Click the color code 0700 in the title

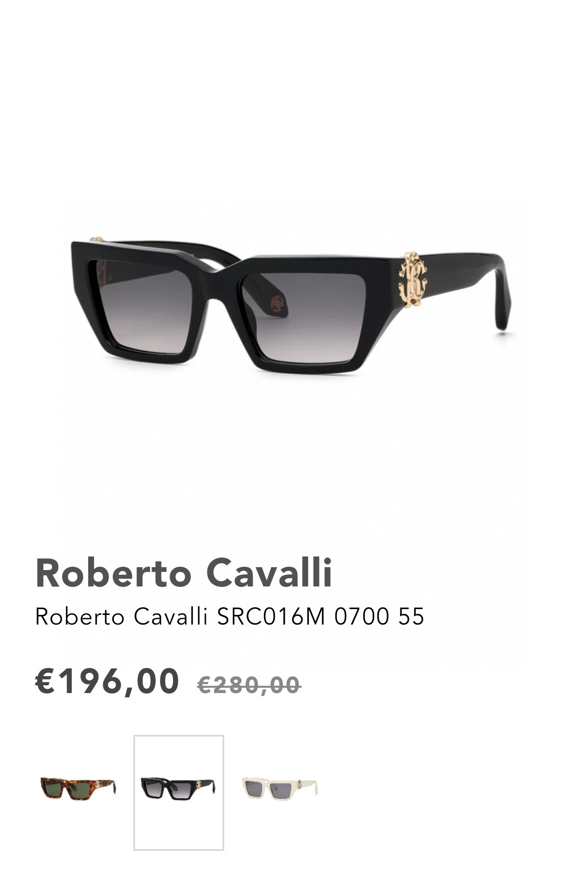(361, 616)
